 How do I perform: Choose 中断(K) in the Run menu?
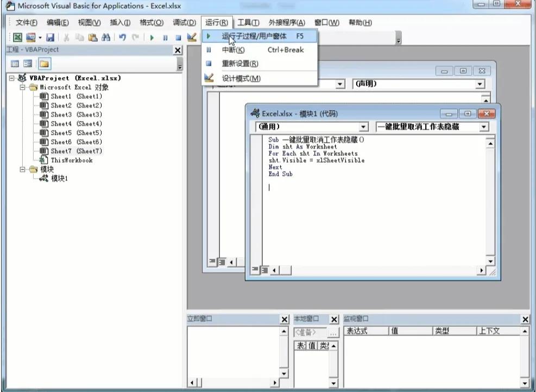[260, 50]
